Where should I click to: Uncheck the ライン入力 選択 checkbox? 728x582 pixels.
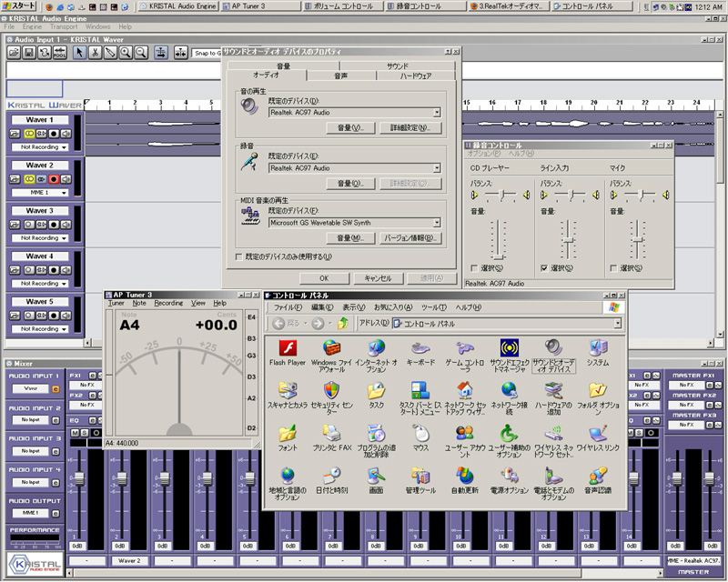544,268
